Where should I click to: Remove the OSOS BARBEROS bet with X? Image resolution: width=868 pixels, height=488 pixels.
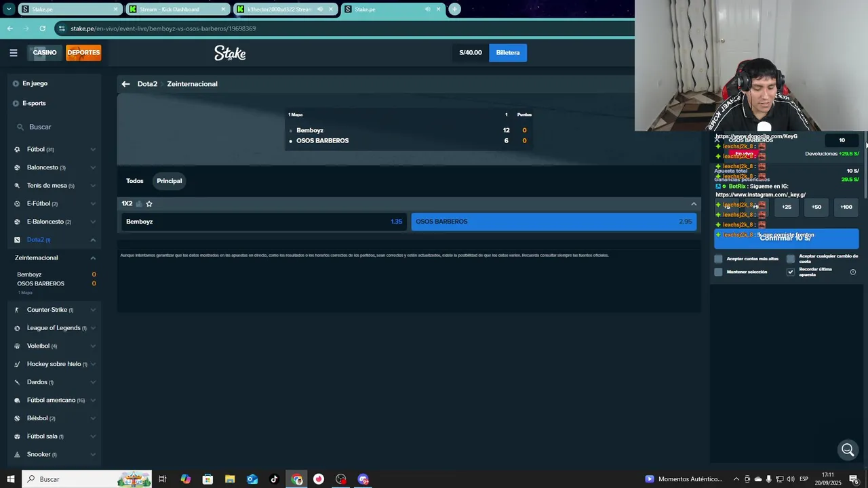click(717, 140)
